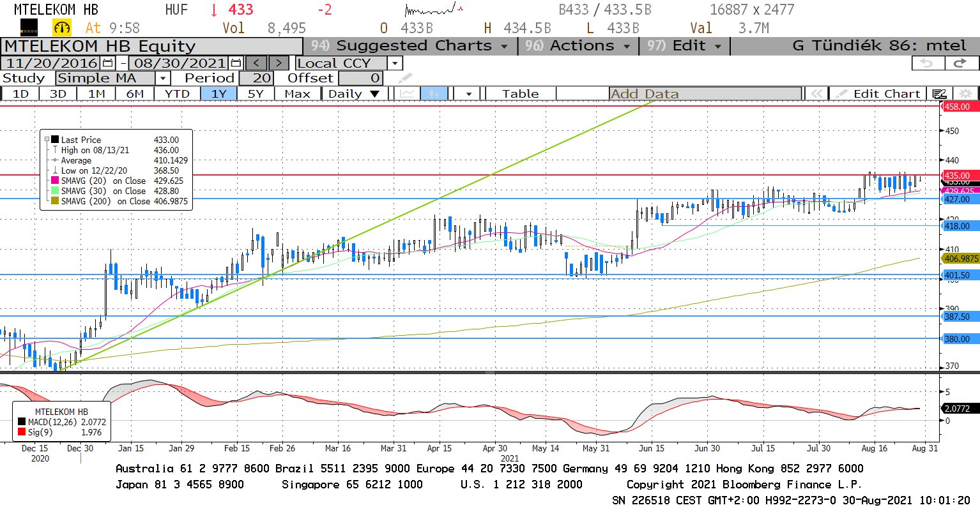
Task: Open the Actions dropdown menu
Action: tap(578, 46)
